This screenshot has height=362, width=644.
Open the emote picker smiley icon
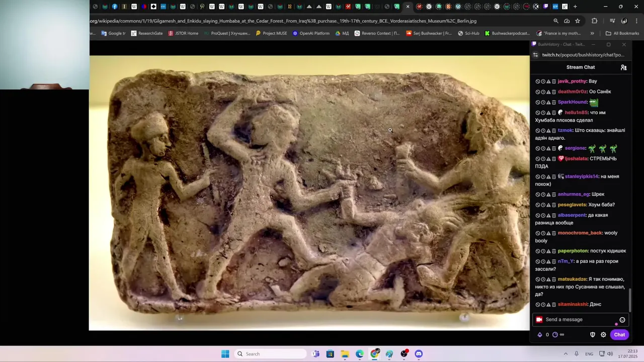point(622,320)
